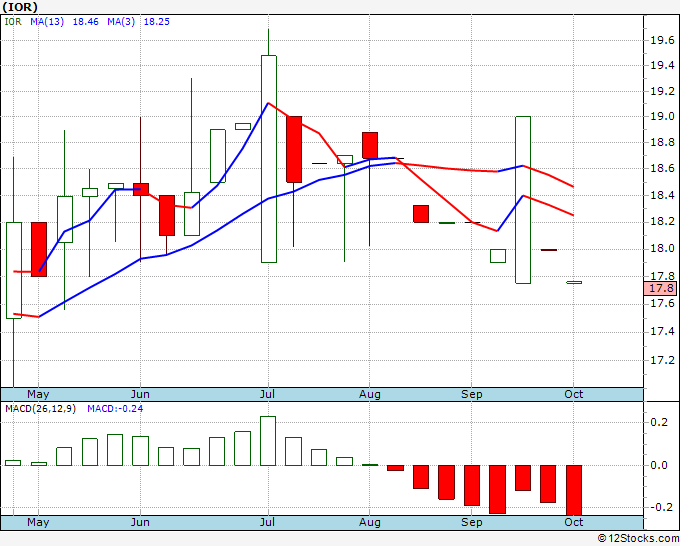680x546 pixels.
Task: Click the Sep label on MACD axis
Action: 471,522
